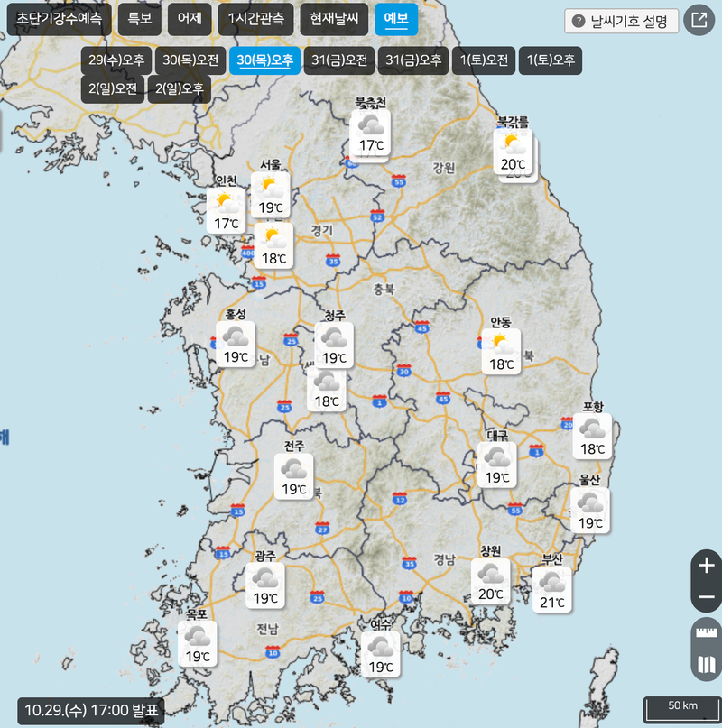
Task: Click Mokpo's cloudy weather icon
Action: [197, 638]
